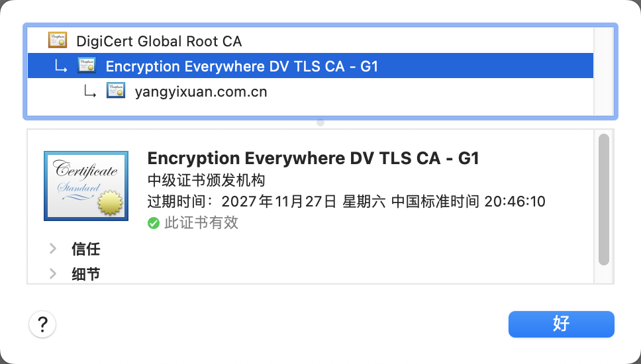Click the details pane vertical scrollbar

pyautogui.click(x=604, y=199)
